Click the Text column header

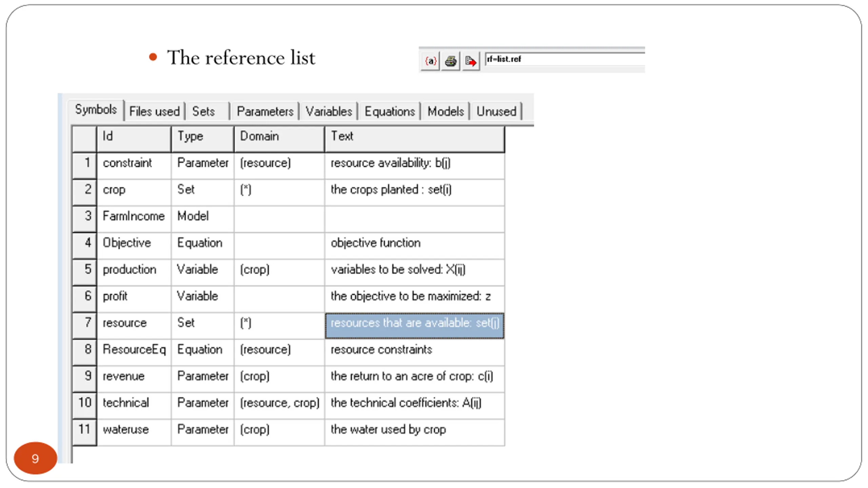tap(415, 139)
